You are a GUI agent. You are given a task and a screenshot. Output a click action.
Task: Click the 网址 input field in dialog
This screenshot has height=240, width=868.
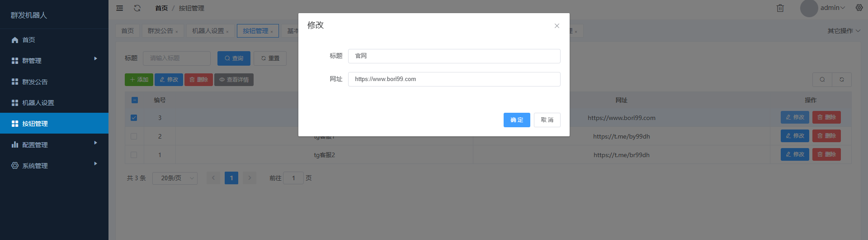[x=454, y=79]
